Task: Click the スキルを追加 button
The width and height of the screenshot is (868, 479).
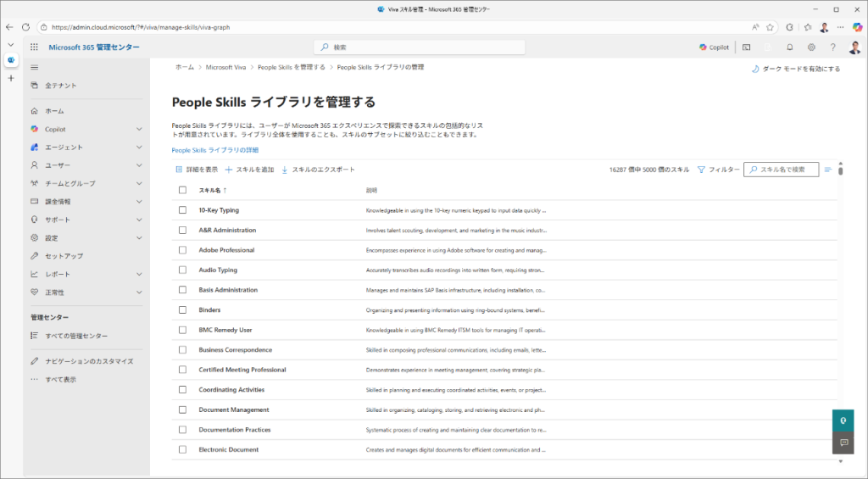Action: [x=249, y=170]
